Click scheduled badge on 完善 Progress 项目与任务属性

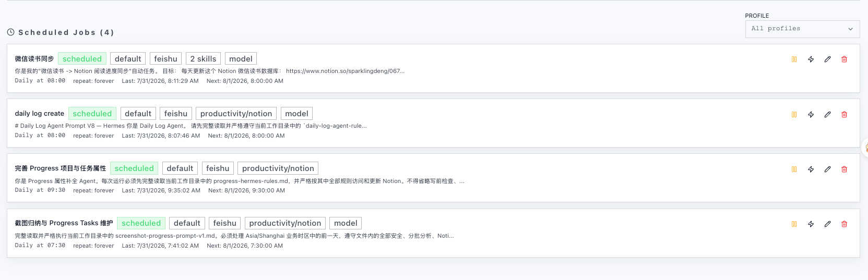(x=134, y=168)
